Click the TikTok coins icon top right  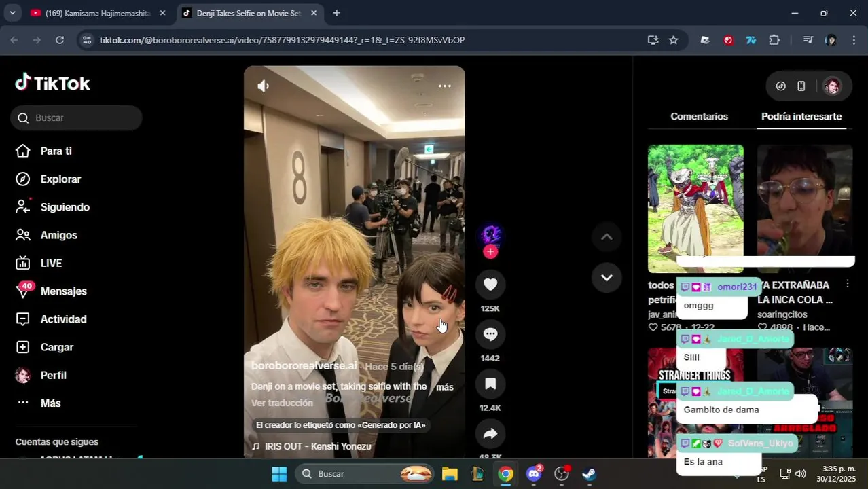pos(781,86)
